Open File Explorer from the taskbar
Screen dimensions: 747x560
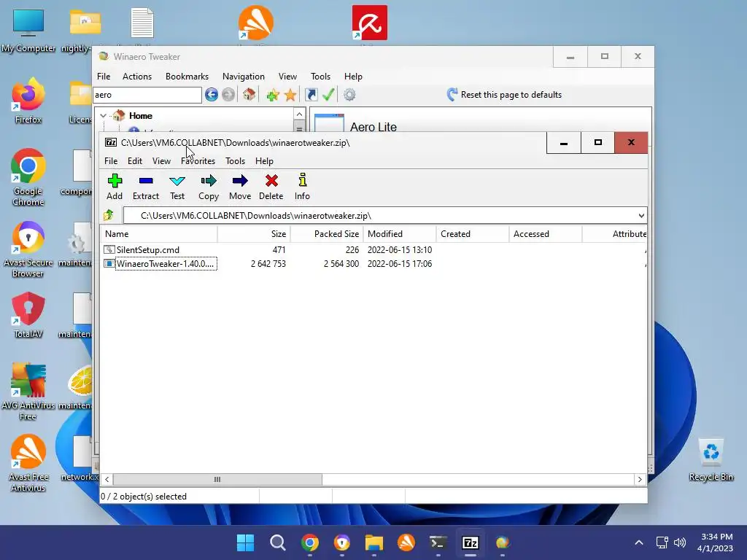374,542
